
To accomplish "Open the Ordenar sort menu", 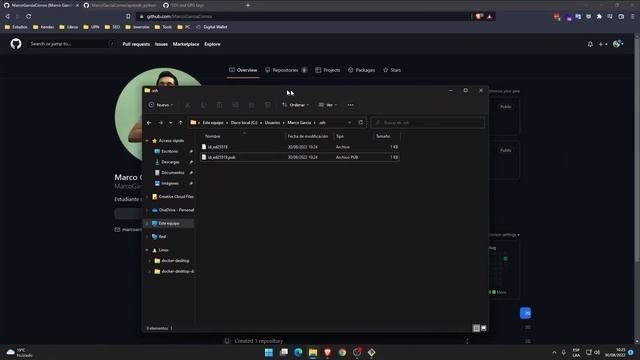I will pos(296,105).
